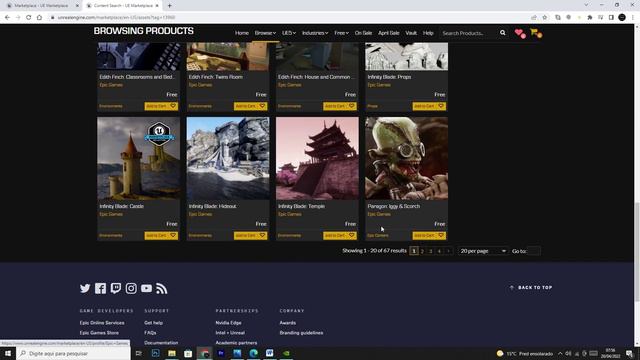Image resolution: width=640 pixels, height=360 pixels.
Task: Open the browser side panel icon
Action: tap(611, 18)
